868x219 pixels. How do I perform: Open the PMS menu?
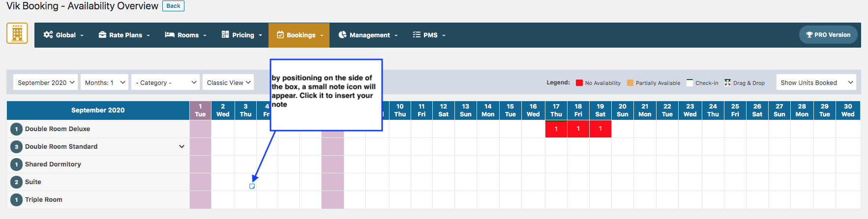(429, 35)
